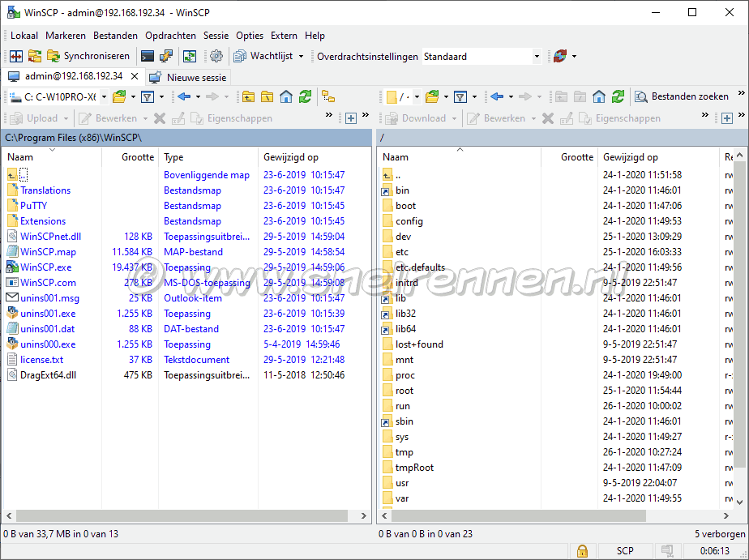
Task: Open the preferences gear icon
Action: coord(216,57)
